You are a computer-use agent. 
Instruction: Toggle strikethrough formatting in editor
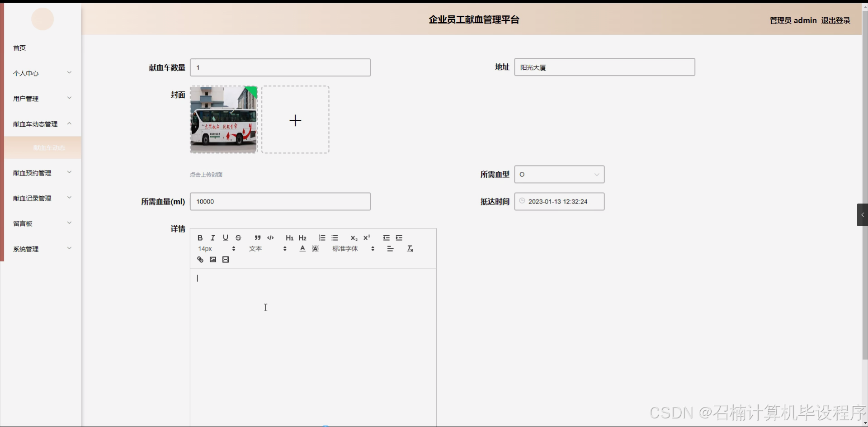(x=238, y=238)
